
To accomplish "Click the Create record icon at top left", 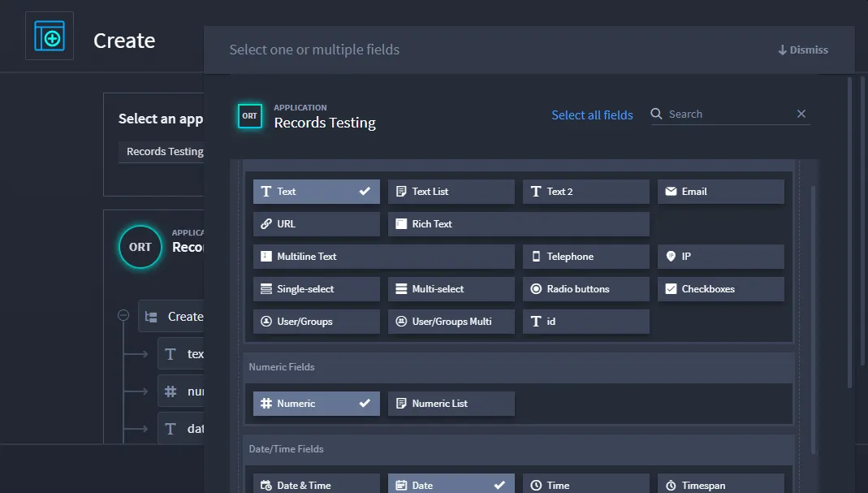I will pyautogui.click(x=50, y=36).
